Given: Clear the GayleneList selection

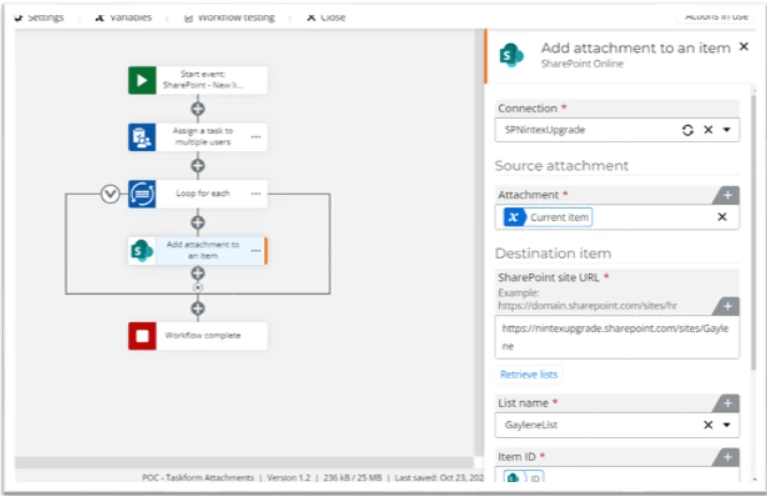Looking at the screenshot, I should 708,425.
